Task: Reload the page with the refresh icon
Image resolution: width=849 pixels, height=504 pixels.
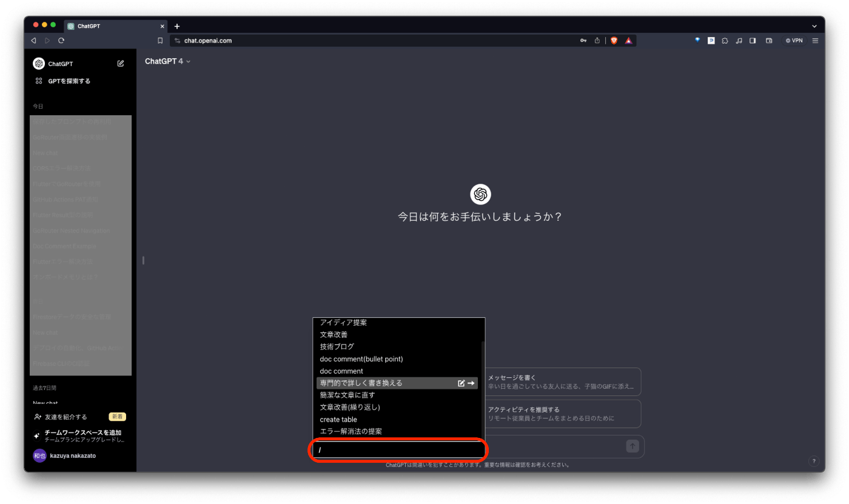Action: 61,41
